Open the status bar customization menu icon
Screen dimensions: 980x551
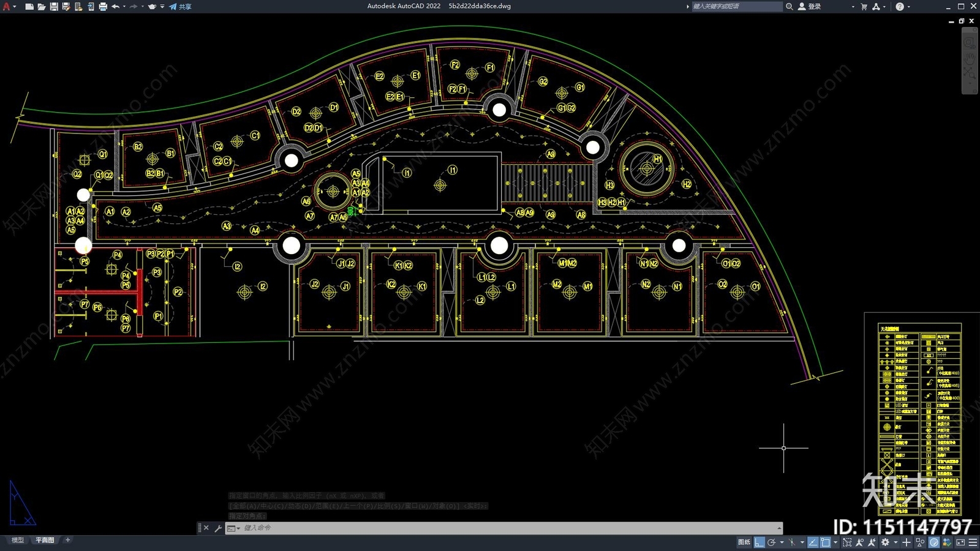973,542
